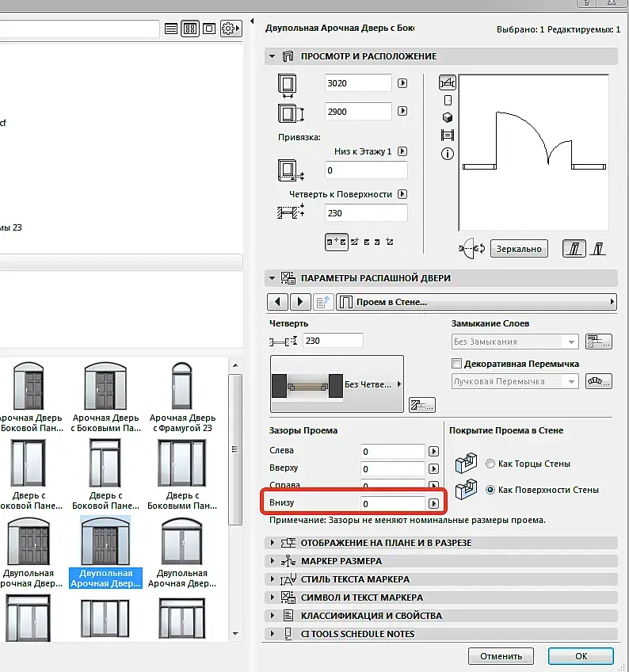Select the second reveal anchor option
This screenshot has width=629, height=672.
click(355, 242)
